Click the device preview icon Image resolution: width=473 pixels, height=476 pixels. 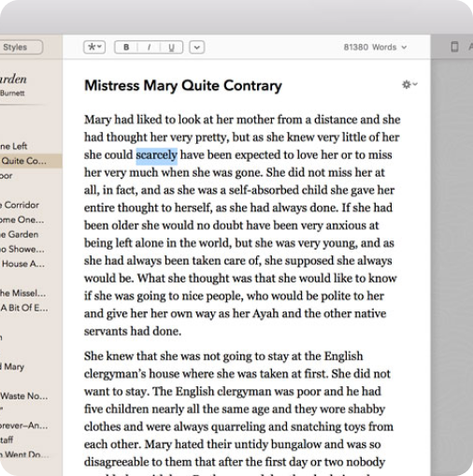pos(454,47)
